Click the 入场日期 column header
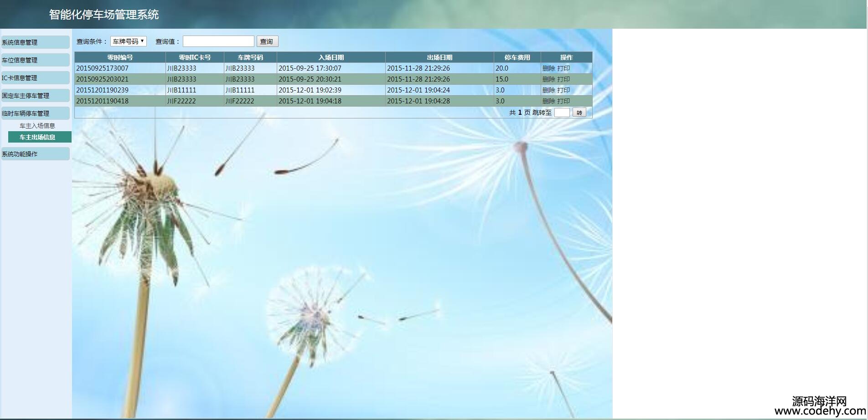Viewport: 868px width, 420px height. pos(331,57)
